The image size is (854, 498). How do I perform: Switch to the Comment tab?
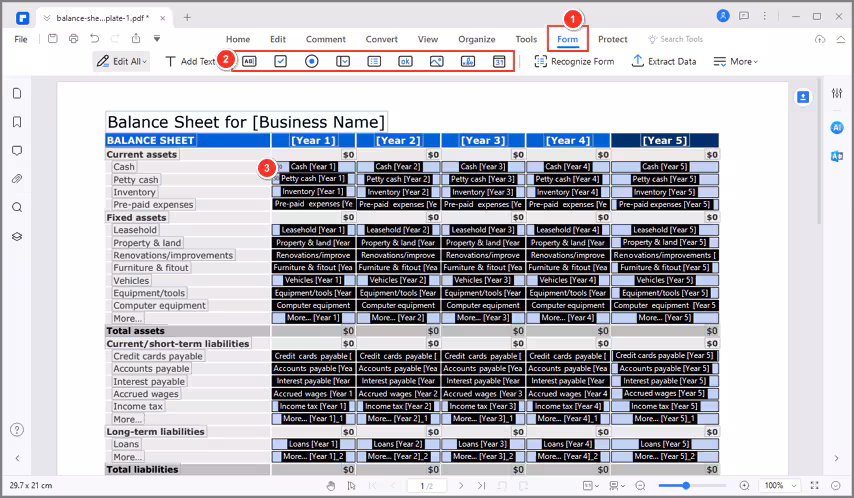pos(326,39)
